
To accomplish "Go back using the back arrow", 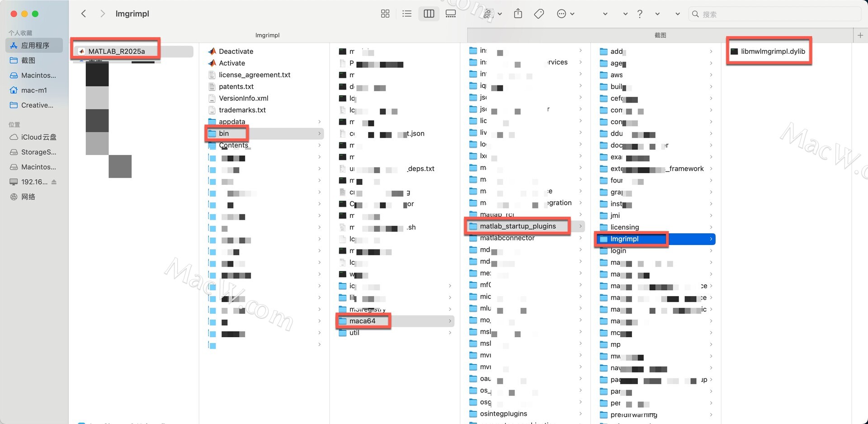I will point(84,14).
